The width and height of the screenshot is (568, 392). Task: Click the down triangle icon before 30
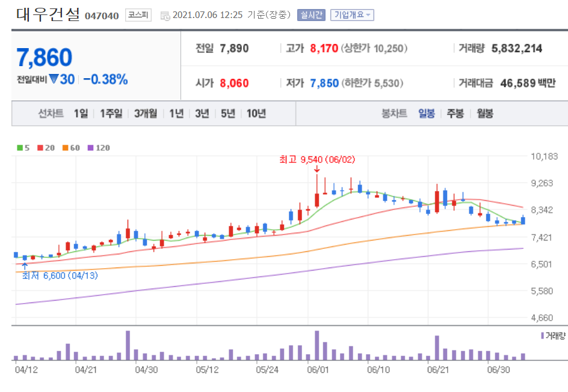(54, 79)
